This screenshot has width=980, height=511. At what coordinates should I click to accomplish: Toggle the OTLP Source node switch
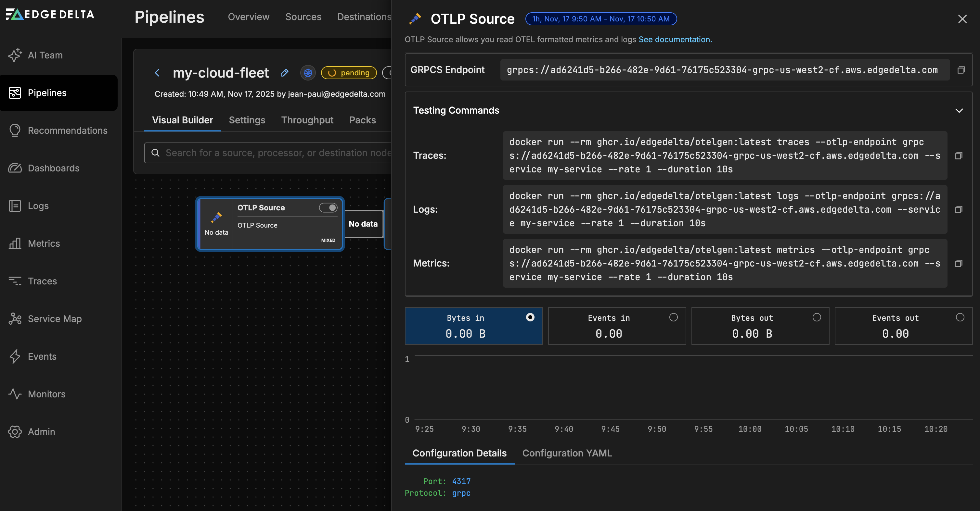point(328,207)
